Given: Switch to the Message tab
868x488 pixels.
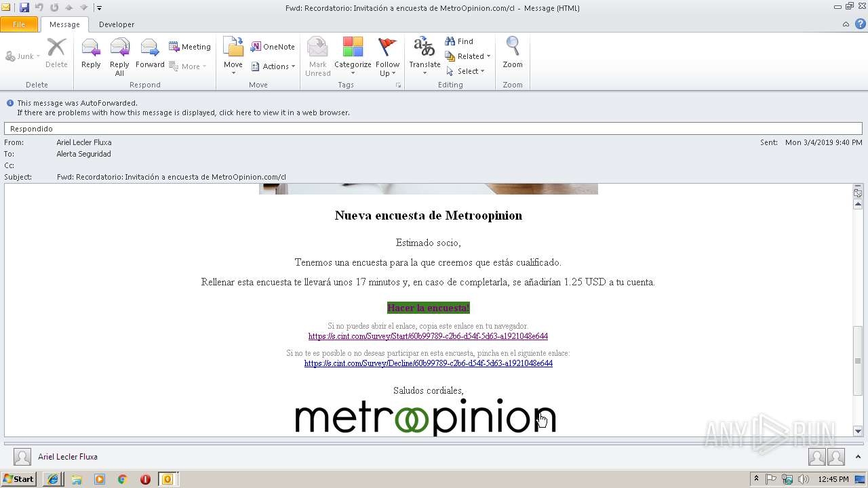Looking at the screenshot, I should point(64,24).
